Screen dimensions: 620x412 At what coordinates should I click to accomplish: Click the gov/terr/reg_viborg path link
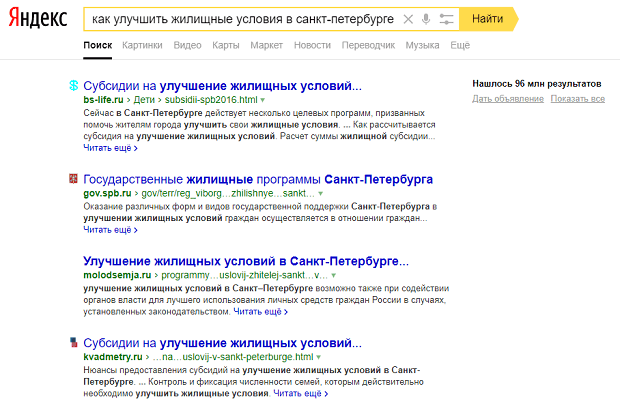(228, 193)
